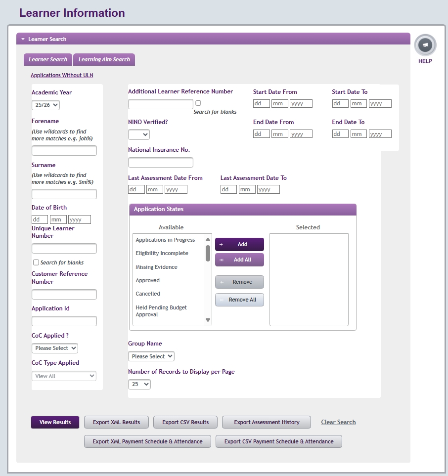
Task: Click the View Results button
Action: 54,422
